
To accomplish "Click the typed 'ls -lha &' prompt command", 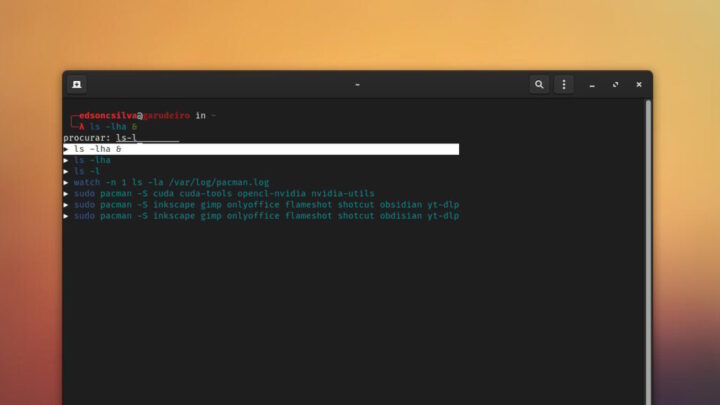I will [x=112, y=127].
